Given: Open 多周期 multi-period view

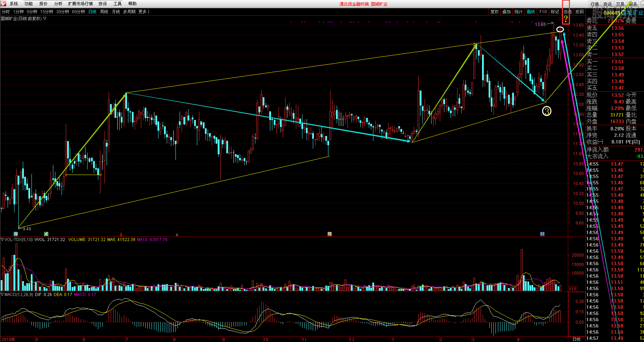Looking at the screenshot, I should click(129, 12).
